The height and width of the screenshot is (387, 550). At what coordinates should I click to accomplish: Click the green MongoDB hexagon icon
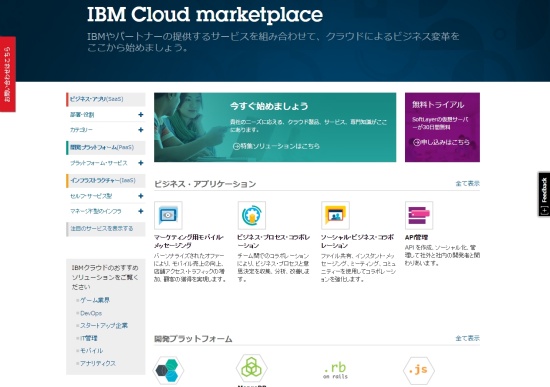click(x=251, y=367)
